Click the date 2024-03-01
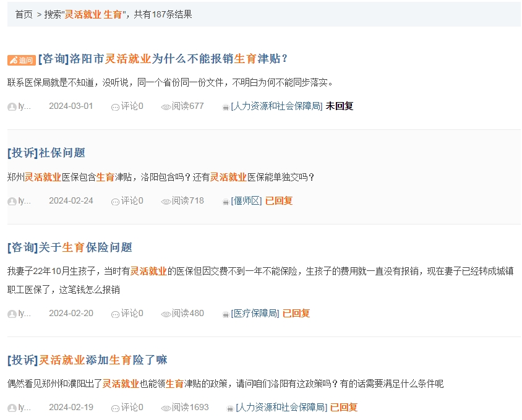Viewport: 522px width, 420px height. pos(71,106)
